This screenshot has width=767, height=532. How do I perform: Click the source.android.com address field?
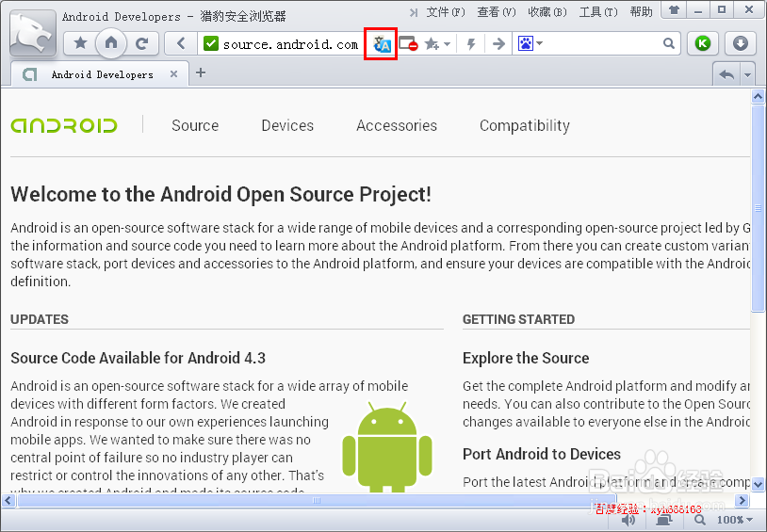point(290,44)
